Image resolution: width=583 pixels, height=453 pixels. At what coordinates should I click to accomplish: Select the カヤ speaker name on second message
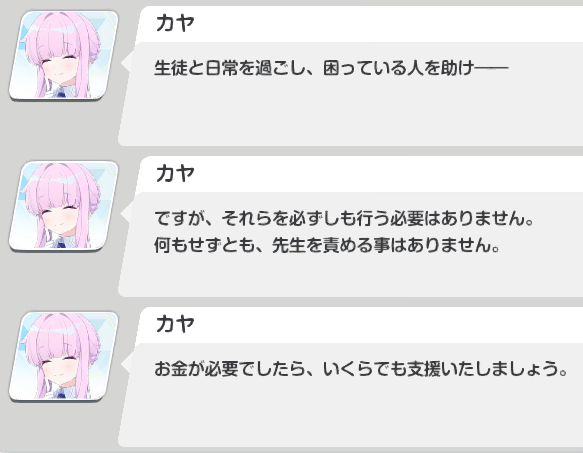175,173
